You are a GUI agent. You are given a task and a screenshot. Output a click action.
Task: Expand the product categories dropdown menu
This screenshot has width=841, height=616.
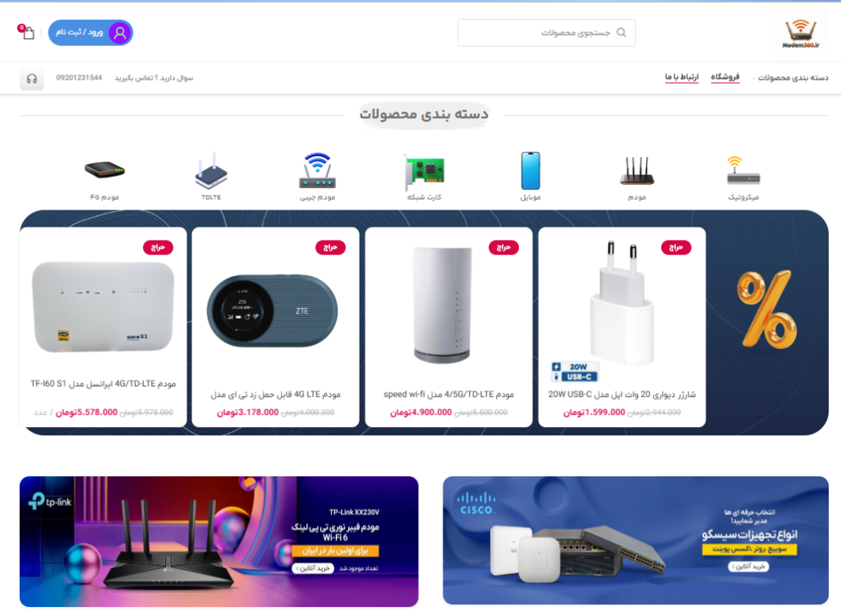click(x=789, y=78)
